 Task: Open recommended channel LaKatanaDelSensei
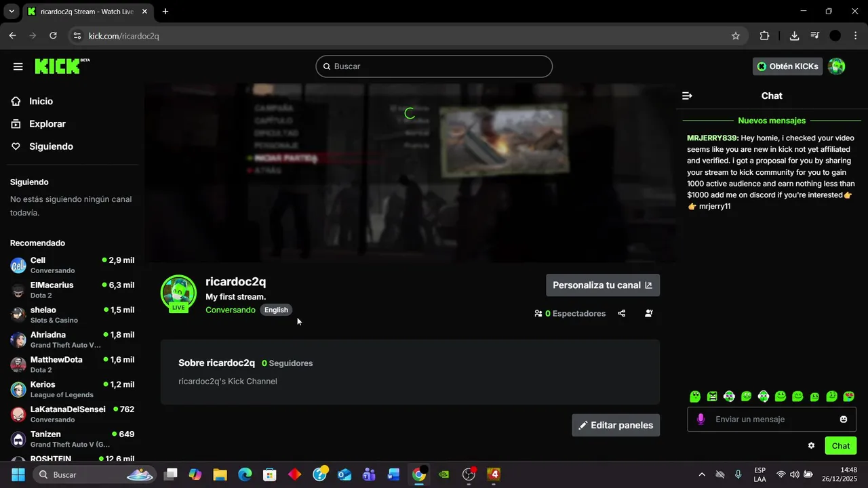tap(72, 414)
